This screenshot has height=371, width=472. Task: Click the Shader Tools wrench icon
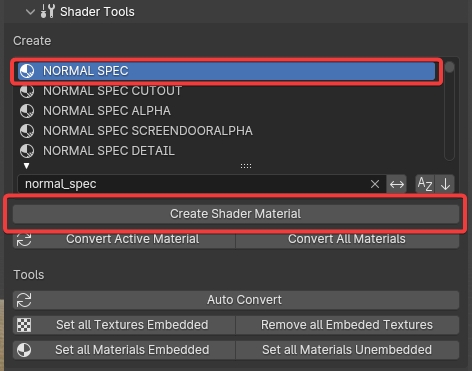[48, 11]
